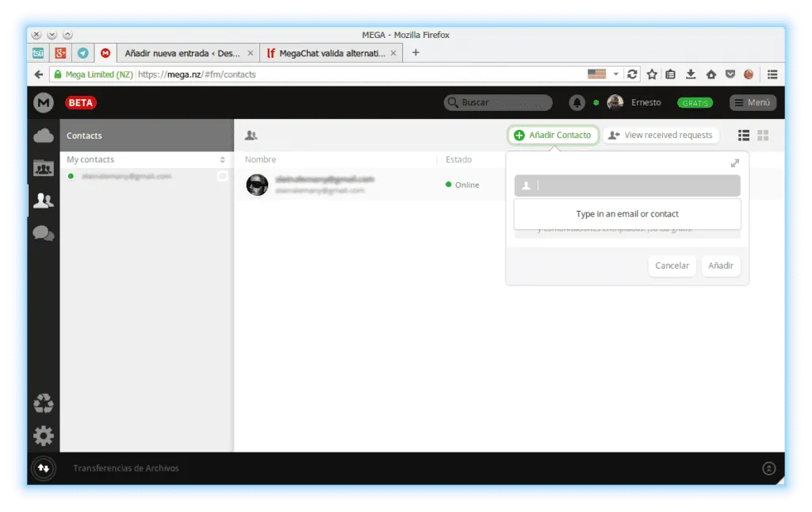Open the Rubbish Bin recycle icon
The height and width of the screenshot is (512, 812).
click(x=44, y=403)
